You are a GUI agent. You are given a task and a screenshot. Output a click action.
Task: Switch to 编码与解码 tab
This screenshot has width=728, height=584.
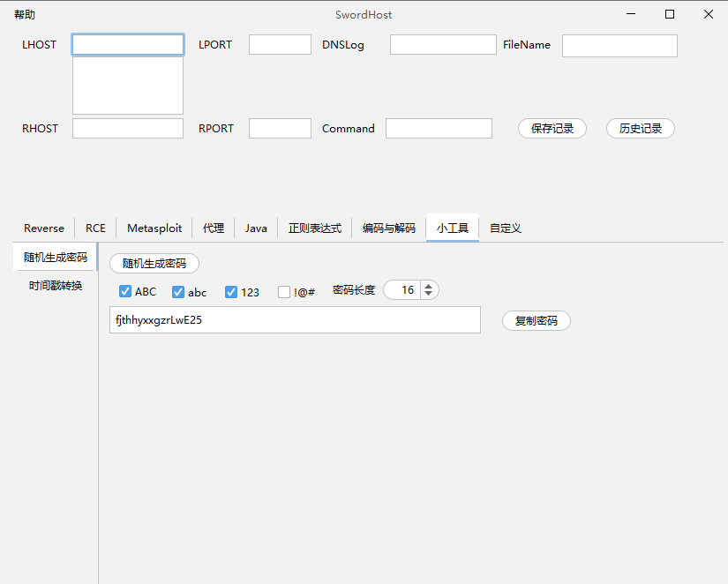pyautogui.click(x=388, y=228)
